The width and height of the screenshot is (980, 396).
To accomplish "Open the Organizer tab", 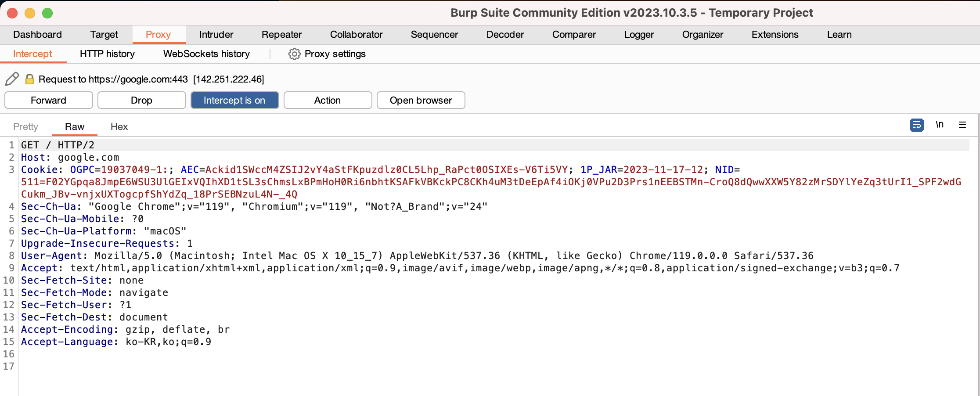I will (703, 35).
